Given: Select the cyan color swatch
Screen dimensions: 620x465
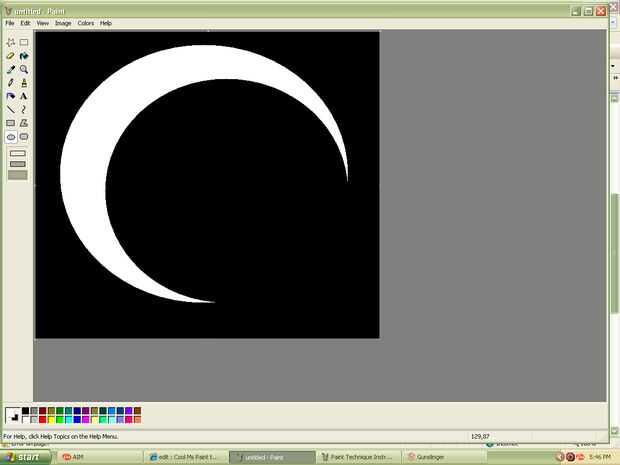Looking at the screenshot, I should pos(69,420).
